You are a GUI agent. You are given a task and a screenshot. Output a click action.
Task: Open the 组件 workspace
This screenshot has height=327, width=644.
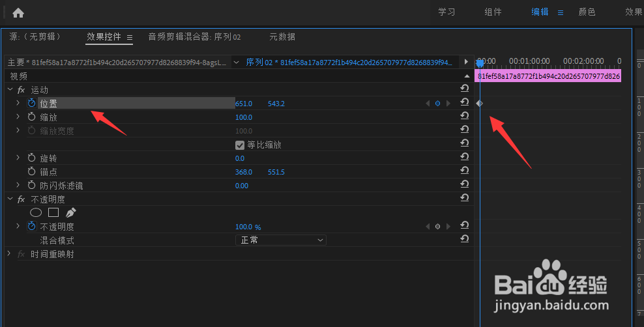(493, 12)
